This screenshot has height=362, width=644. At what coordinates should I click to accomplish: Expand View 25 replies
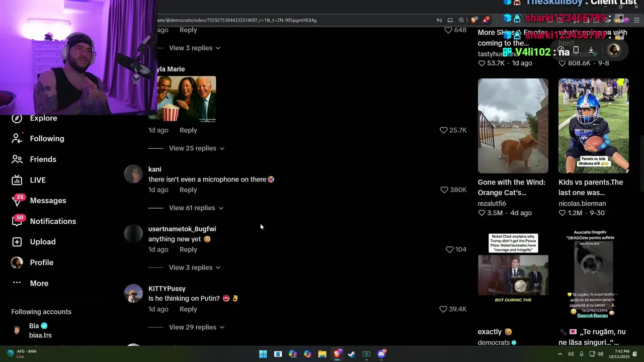coord(197,148)
